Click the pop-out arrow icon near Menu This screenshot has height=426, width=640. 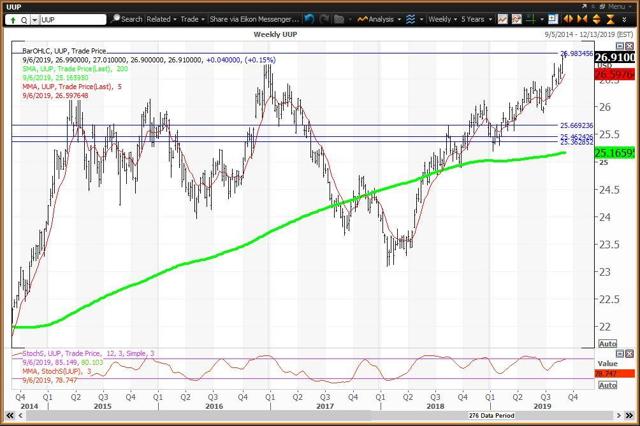click(584, 6)
